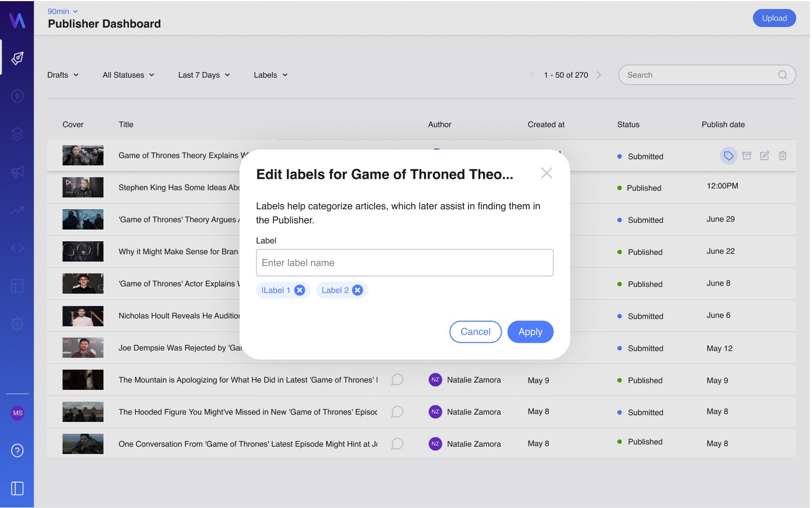812x508 pixels.
Task: Open comments for The Hooded Figure row
Action: click(x=398, y=412)
